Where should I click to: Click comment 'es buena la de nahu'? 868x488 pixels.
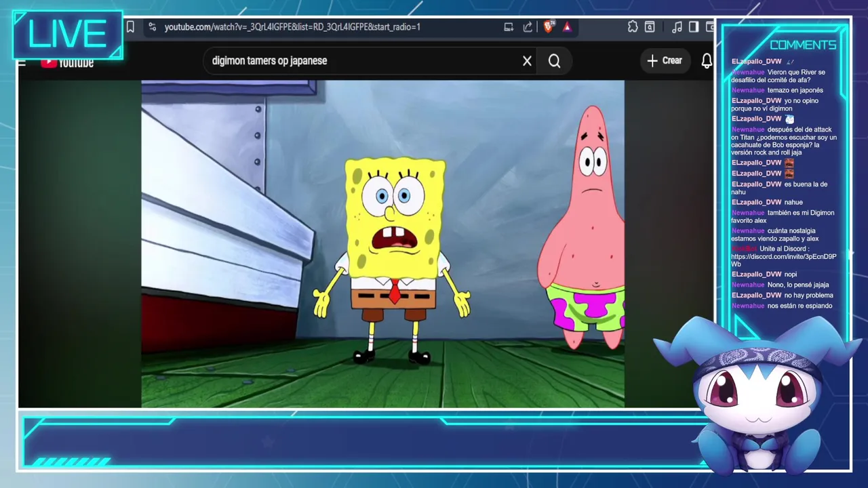click(779, 188)
